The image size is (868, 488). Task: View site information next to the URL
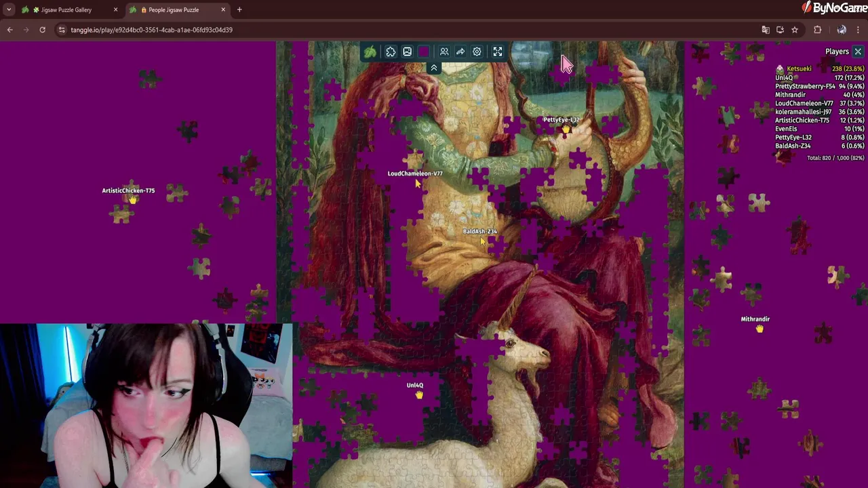(x=62, y=30)
